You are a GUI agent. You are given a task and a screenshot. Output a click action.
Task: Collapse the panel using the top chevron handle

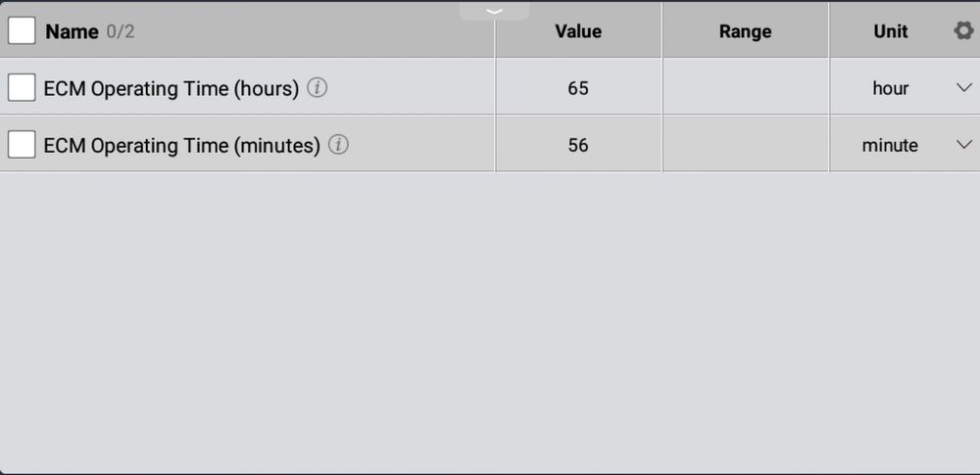coord(494,11)
